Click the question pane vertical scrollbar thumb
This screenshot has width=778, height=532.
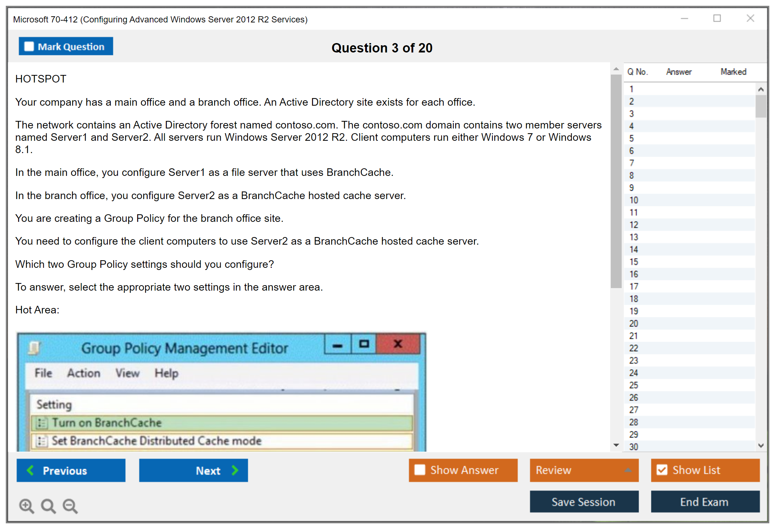tap(616, 181)
